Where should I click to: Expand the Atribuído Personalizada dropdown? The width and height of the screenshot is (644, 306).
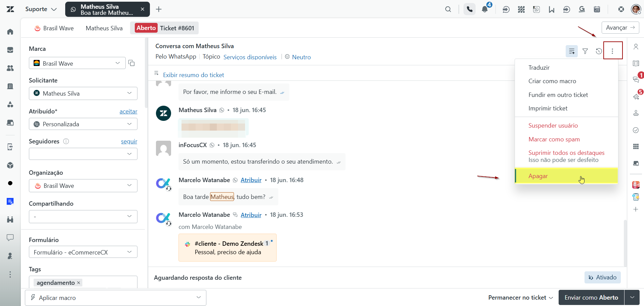tap(83, 124)
